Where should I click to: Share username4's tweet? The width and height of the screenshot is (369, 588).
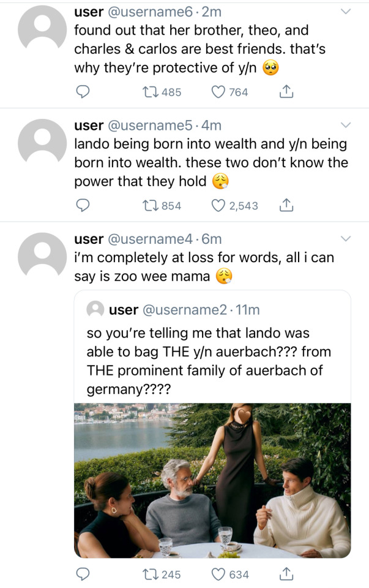click(286, 575)
